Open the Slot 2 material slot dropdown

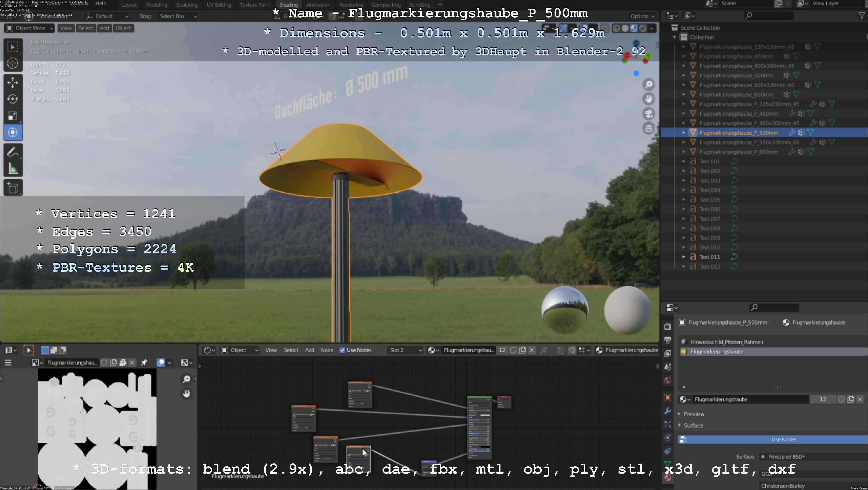tap(406, 350)
